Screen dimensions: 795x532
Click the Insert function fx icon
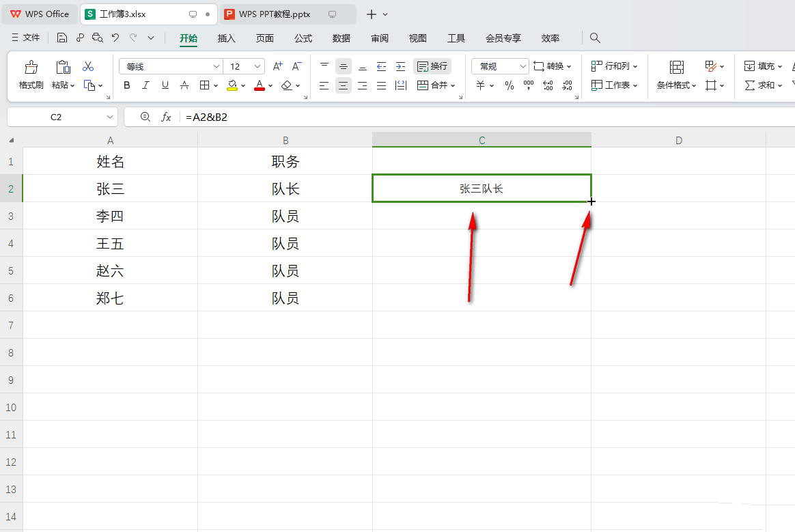[x=166, y=117]
